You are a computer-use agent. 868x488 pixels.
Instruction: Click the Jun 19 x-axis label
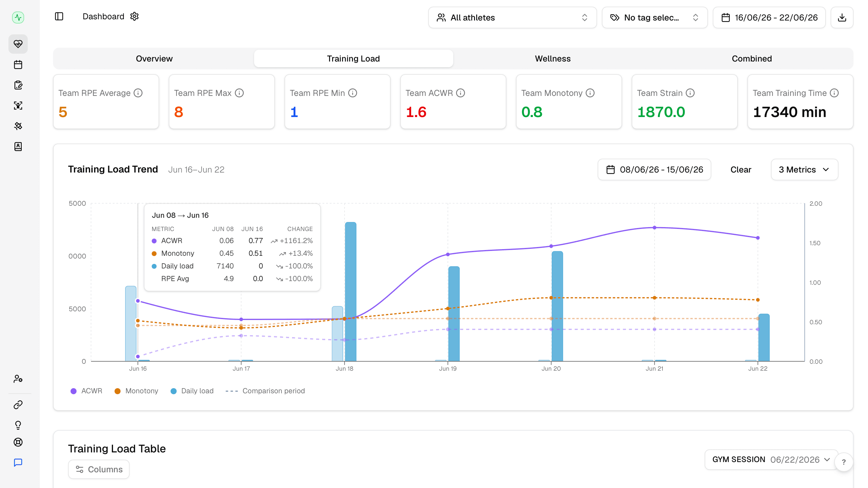click(448, 369)
